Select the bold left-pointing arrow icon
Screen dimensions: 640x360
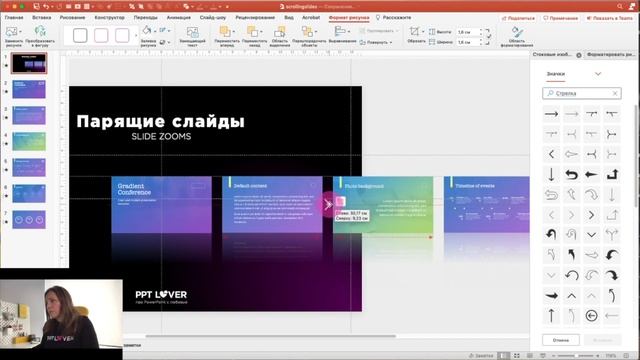[591, 175]
